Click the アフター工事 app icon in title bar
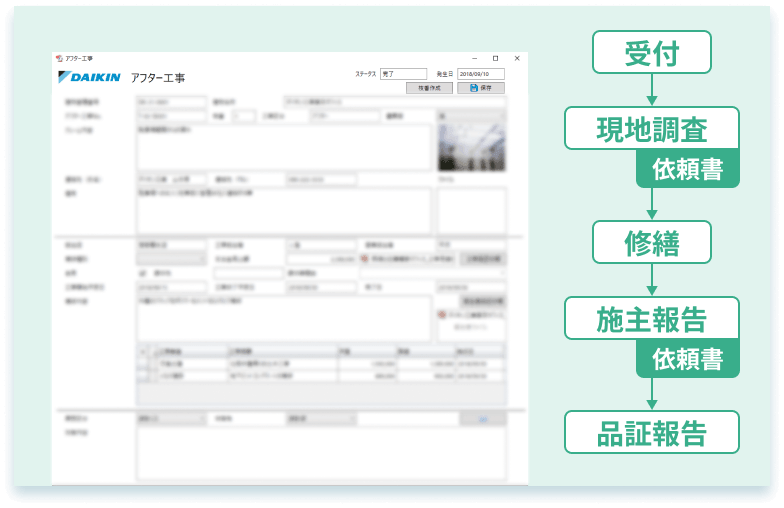This screenshot has height=508, width=784. (x=59, y=58)
